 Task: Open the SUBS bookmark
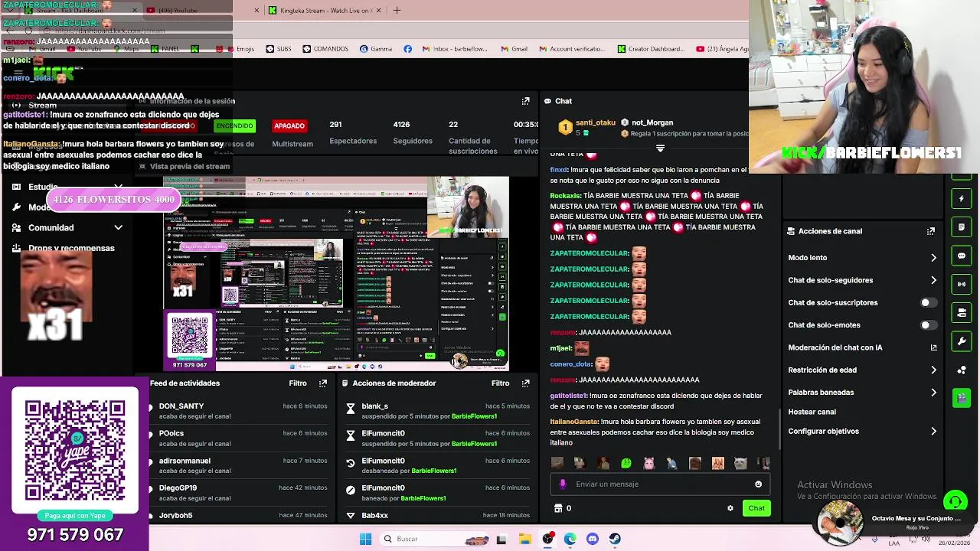279,49
